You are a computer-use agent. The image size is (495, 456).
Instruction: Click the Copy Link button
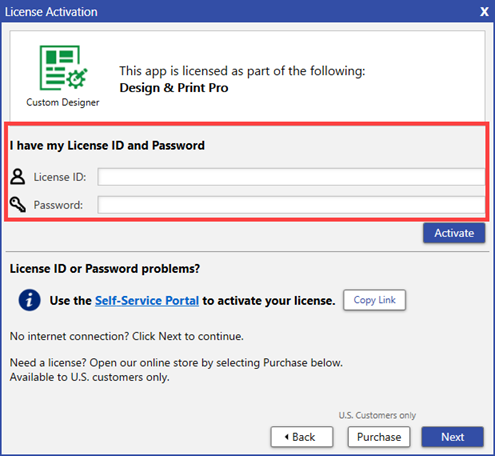pos(374,300)
